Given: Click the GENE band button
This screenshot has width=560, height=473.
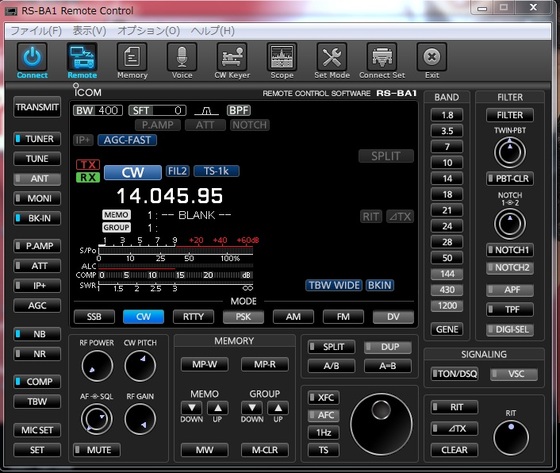Looking at the screenshot, I should (447, 329).
